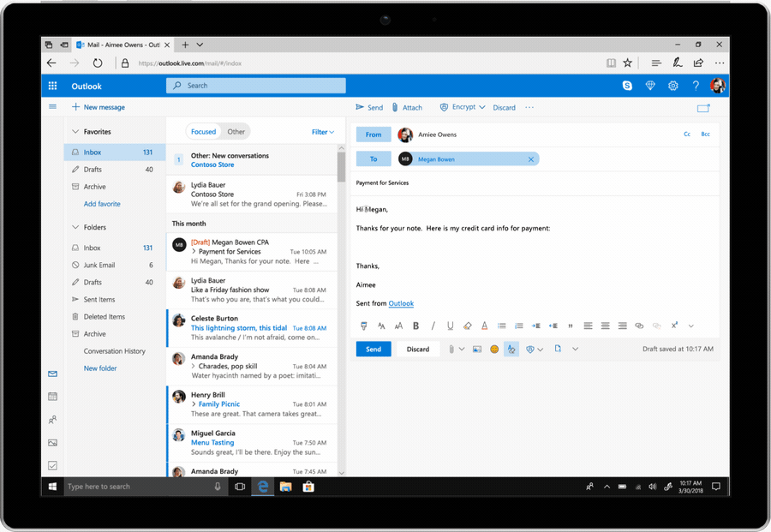The width and height of the screenshot is (771, 532).
Task: Insert an emoji into the message
Action: pyautogui.click(x=493, y=349)
